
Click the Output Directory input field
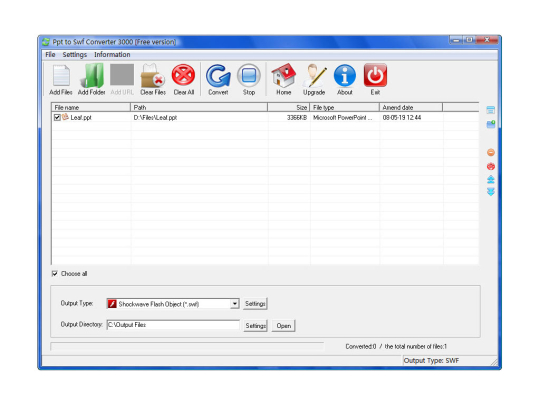tap(173, 325)
